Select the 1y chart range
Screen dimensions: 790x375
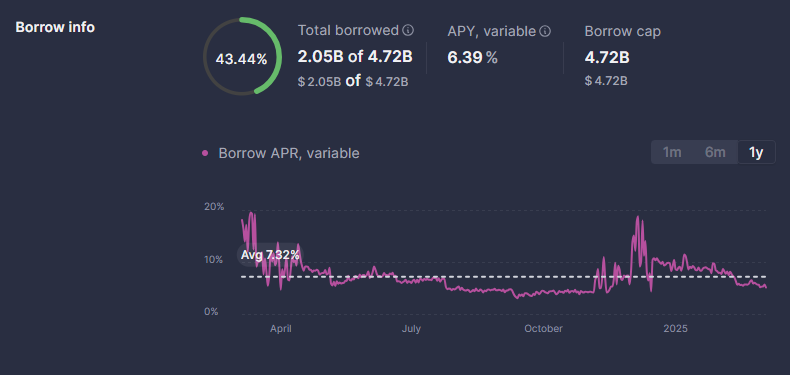tap(756, 152)
